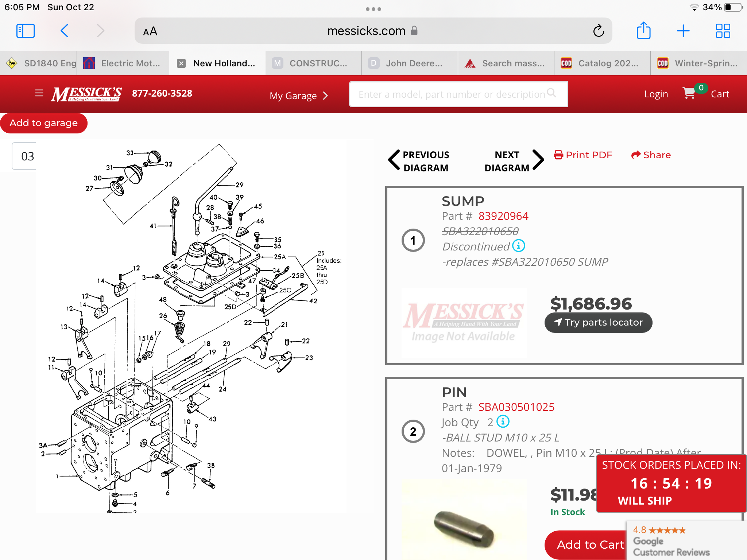The width and height of the screenshot is (747, 560).
Task: Tap the SUMP Image Not Available thumbnail
Action: (x=464, y=322)
